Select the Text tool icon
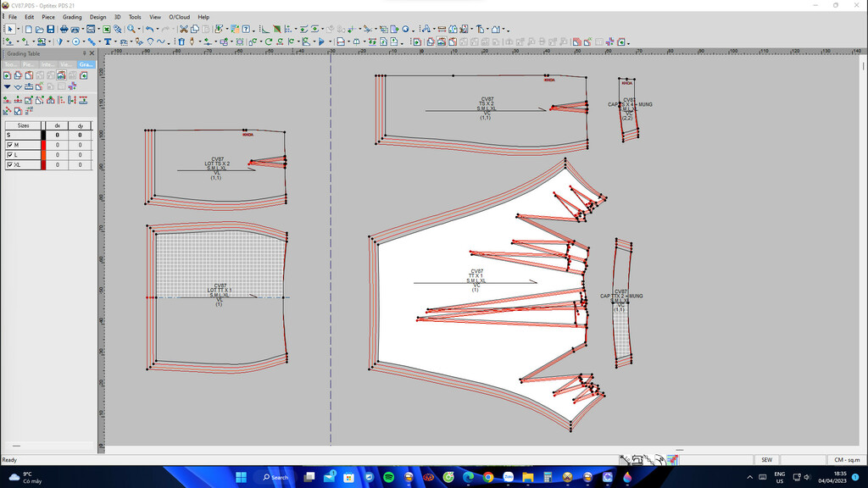 pyautogui.click(x=108, y=42)
